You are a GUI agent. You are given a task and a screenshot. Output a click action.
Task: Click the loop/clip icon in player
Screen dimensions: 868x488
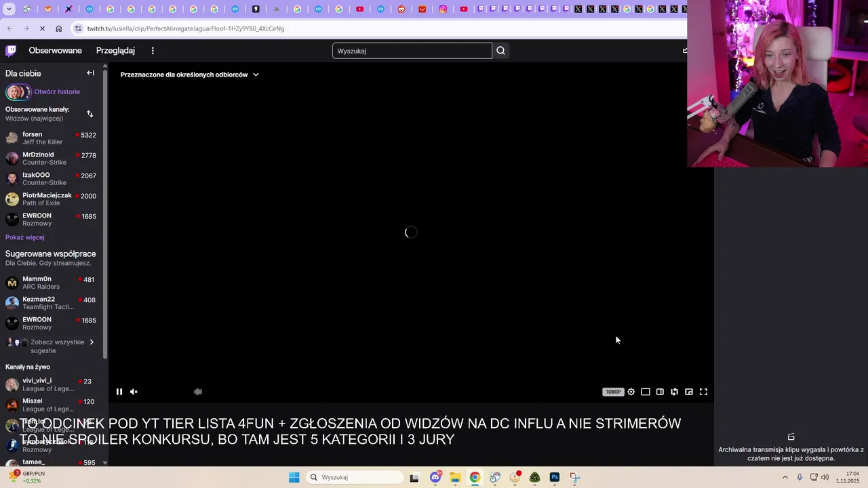[675, 392]
